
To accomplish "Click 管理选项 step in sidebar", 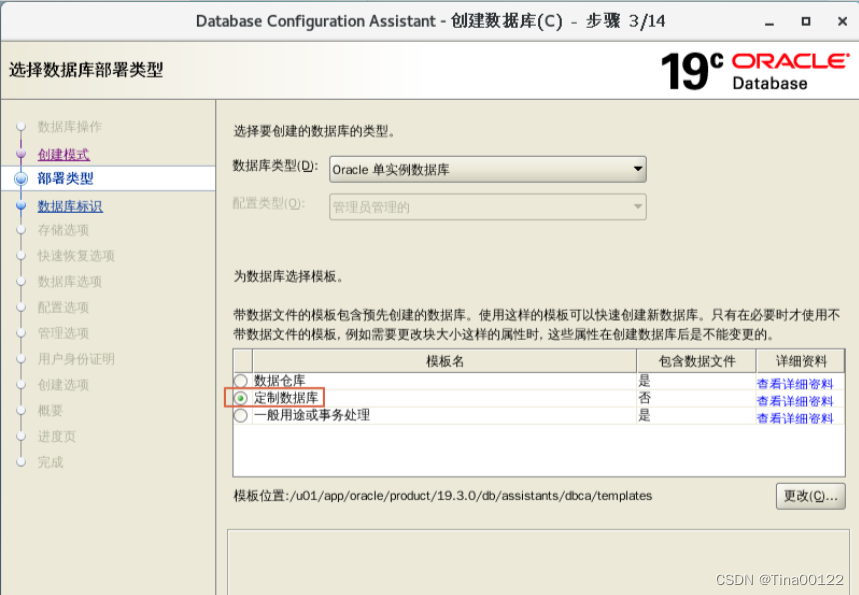I will click(63, 333).
